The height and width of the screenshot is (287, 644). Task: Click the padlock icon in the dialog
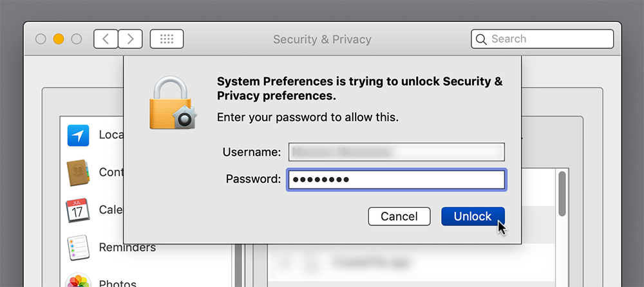[x=171, y=104]
